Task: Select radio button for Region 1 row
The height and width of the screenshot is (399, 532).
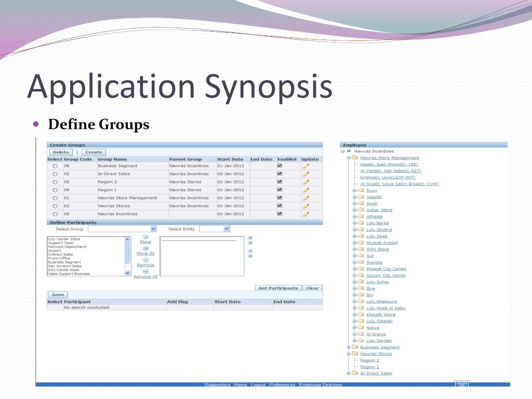Action: coord(55,190)
